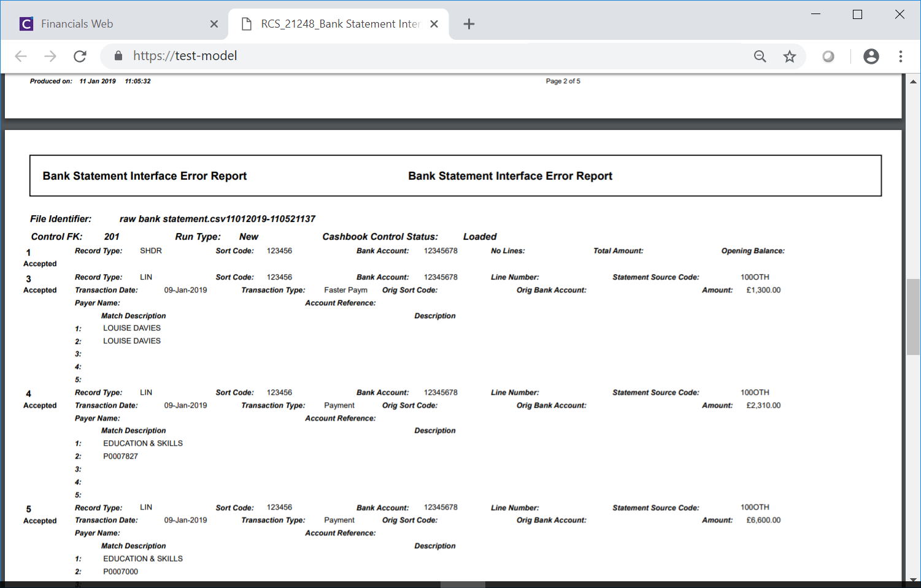
Task: Reload the current page
Action: (x=80, y=56)
